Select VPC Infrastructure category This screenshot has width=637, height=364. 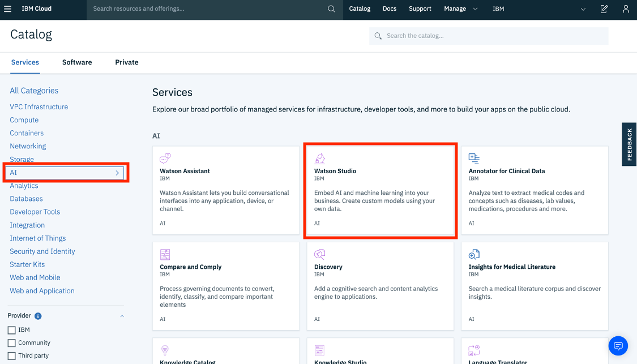(x=39, y=107)
